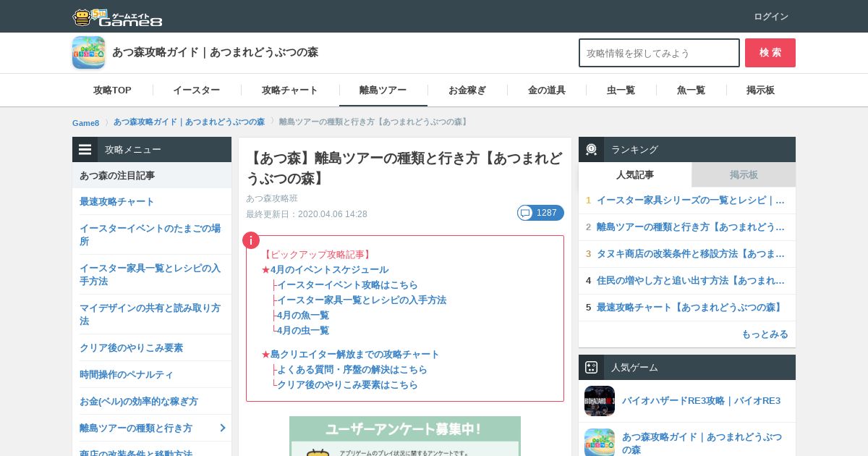Open the 1287 comments bubble

coord(540,213)
